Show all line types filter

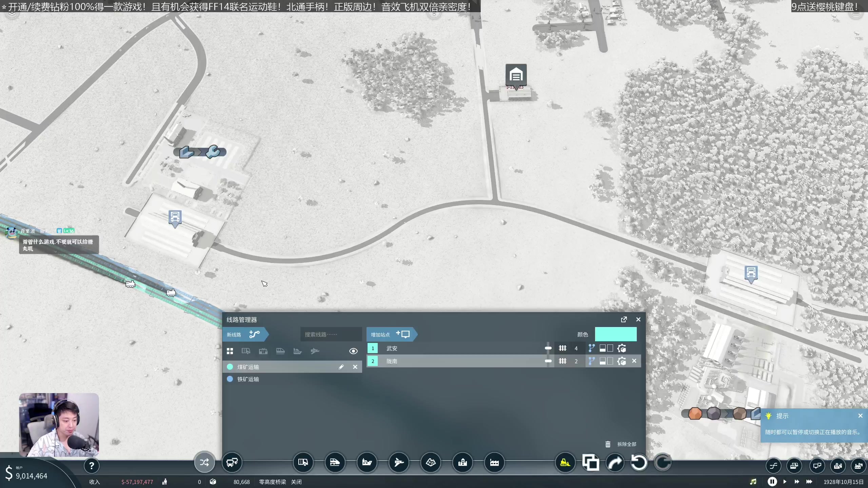tap(230, 351)
